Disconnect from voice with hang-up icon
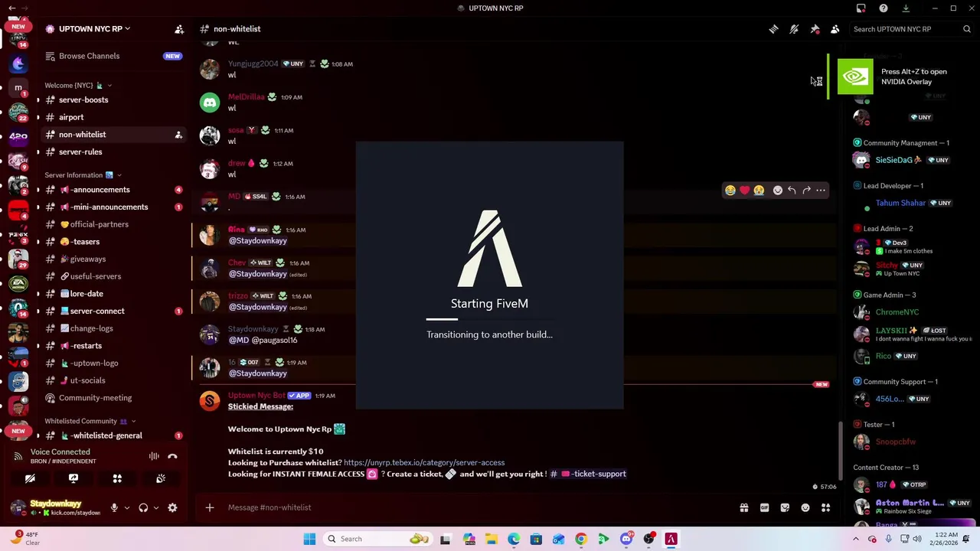 click(x=172, y=456)
